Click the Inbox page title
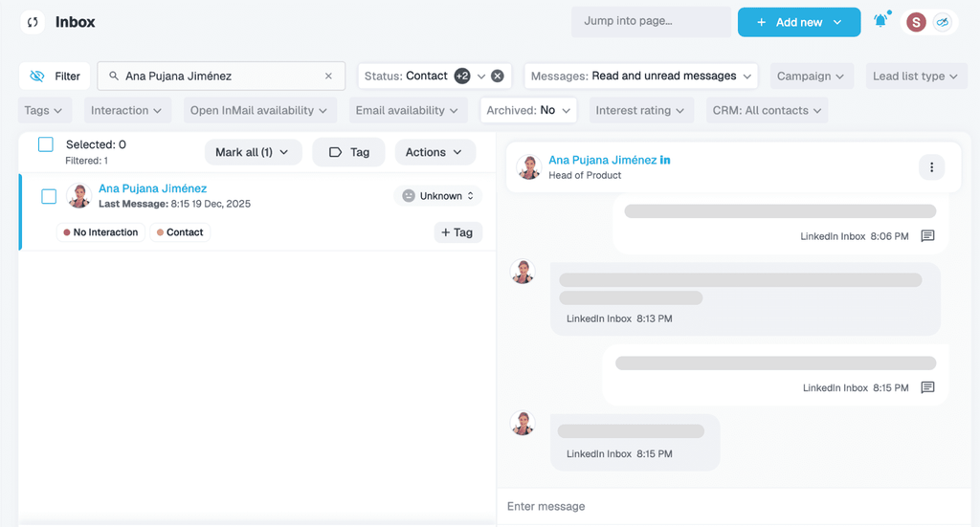This screenshot has width=980, height=527. [75, 22]
